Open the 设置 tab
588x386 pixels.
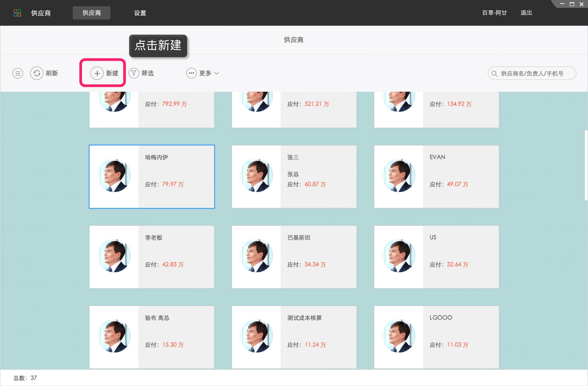coord(140,13)
